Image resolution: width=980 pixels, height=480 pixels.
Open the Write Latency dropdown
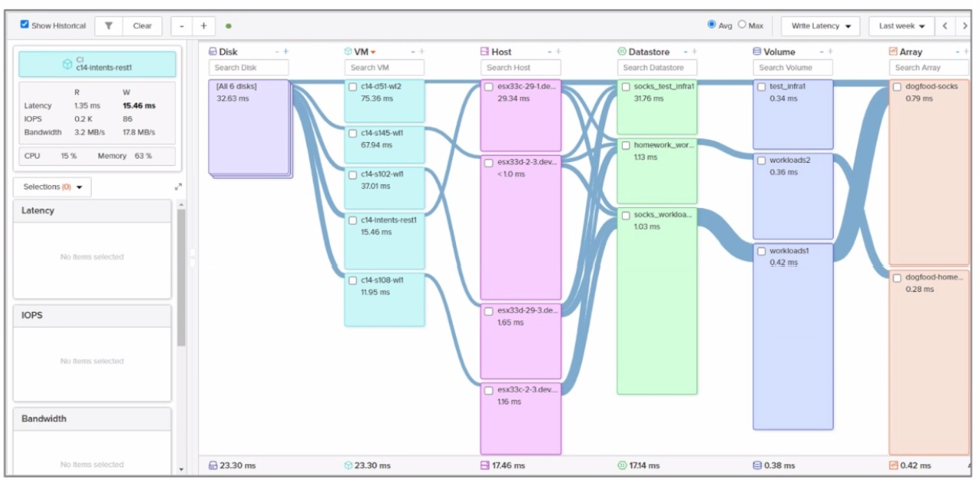820,26
